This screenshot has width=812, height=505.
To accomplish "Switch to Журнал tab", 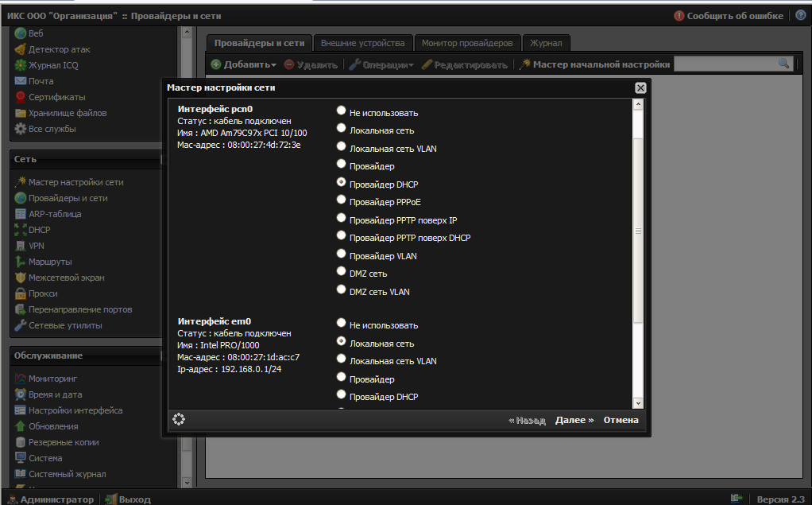I will pos(546,43).
